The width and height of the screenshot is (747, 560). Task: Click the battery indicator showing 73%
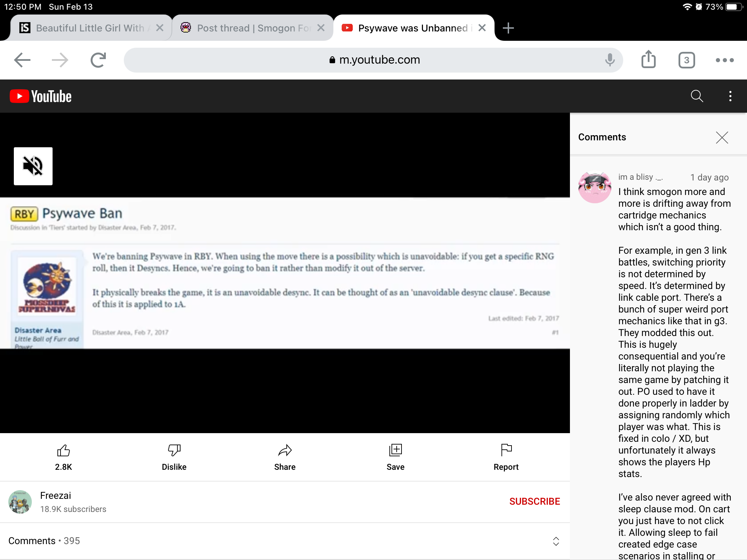click(x=734, y=7)
